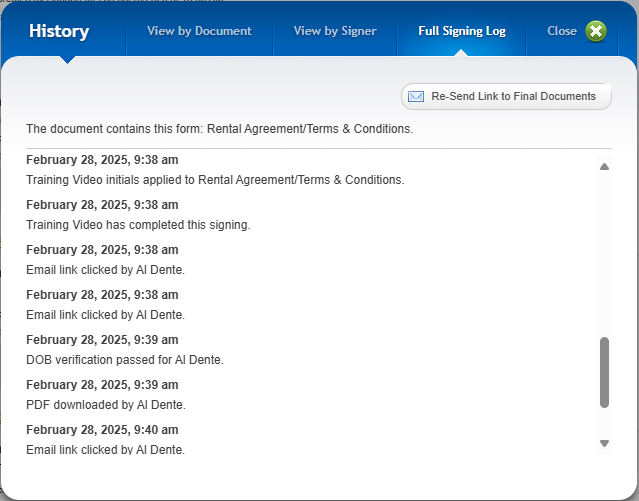
Task: Click the envelope icon on the Re-Send button
Action: pos(416,97)
